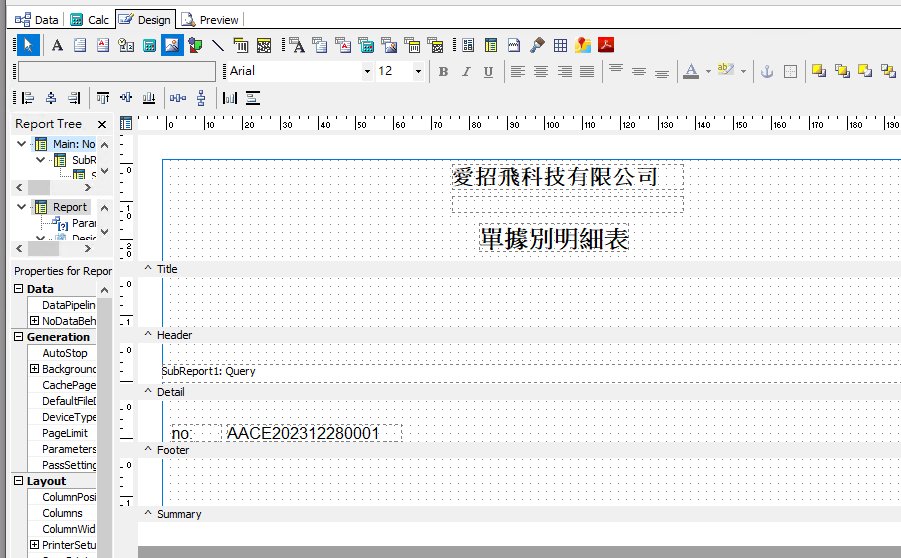Select the Label component tool
Image resolution: width=901 pixels, height=558 pixels.
click(x=57, y=45)
